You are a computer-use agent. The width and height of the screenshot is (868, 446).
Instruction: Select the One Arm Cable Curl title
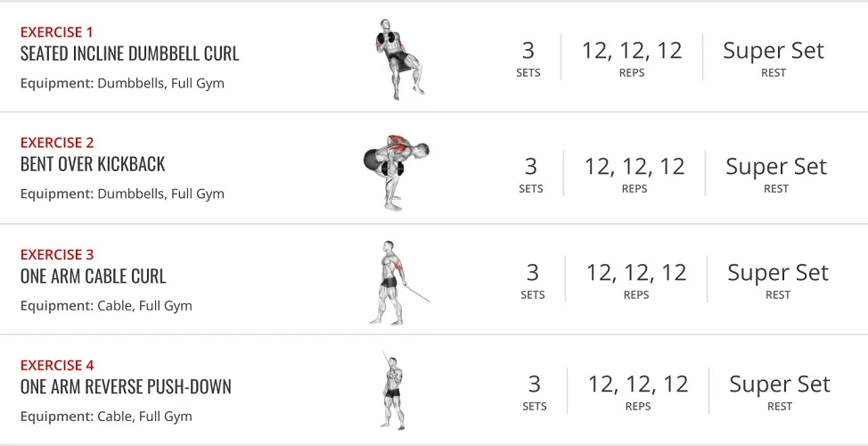tap(93, 276)
